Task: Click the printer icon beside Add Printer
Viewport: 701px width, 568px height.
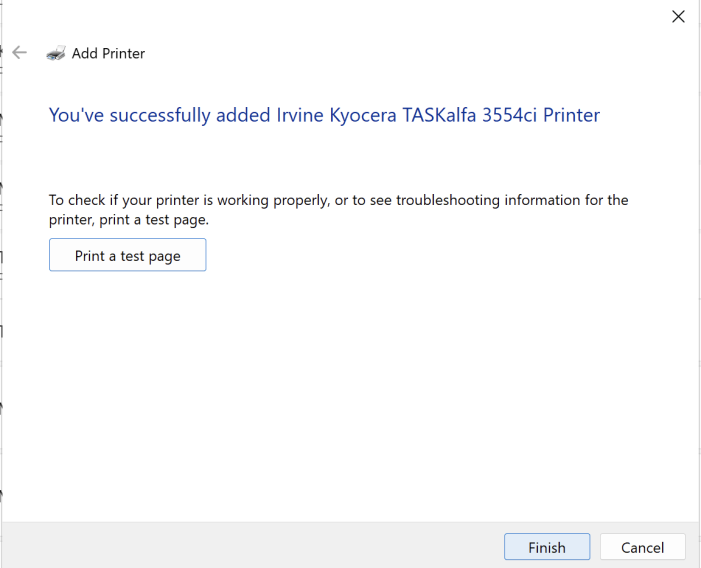Action: (x=56, y=53)
